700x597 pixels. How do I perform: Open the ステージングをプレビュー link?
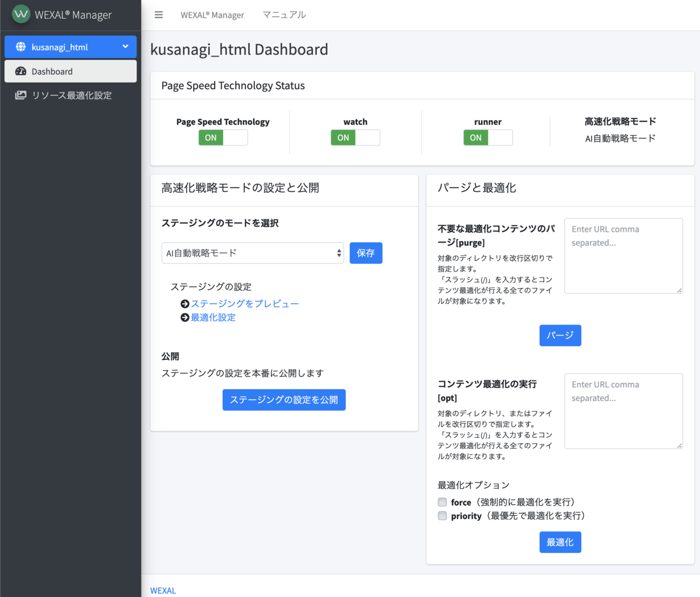tap(245, 303)
